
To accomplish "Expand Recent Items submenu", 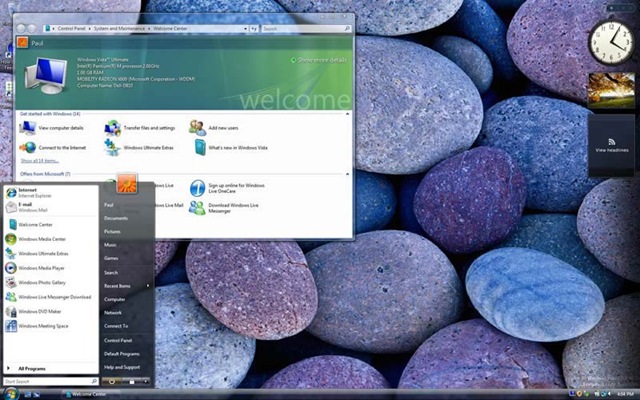I will (148, 286).
